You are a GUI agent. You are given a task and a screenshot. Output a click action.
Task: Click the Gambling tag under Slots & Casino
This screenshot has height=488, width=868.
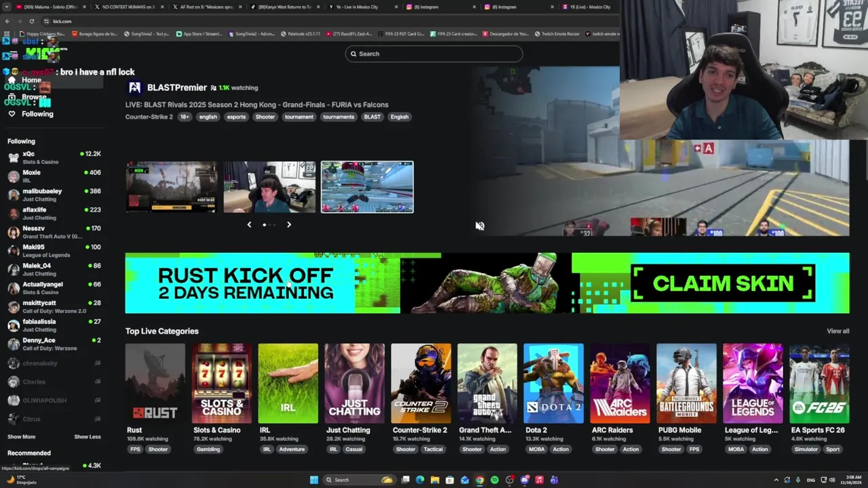pos(208,449)
